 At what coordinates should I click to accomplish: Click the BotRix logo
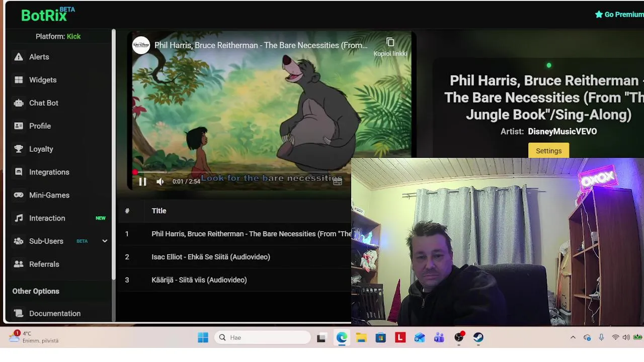tap(48, 15)
